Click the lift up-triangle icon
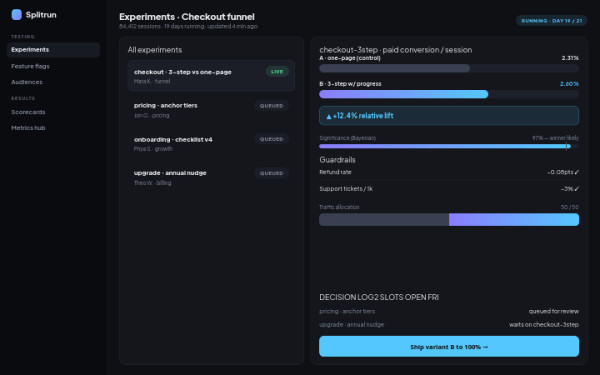 point(329,116)
